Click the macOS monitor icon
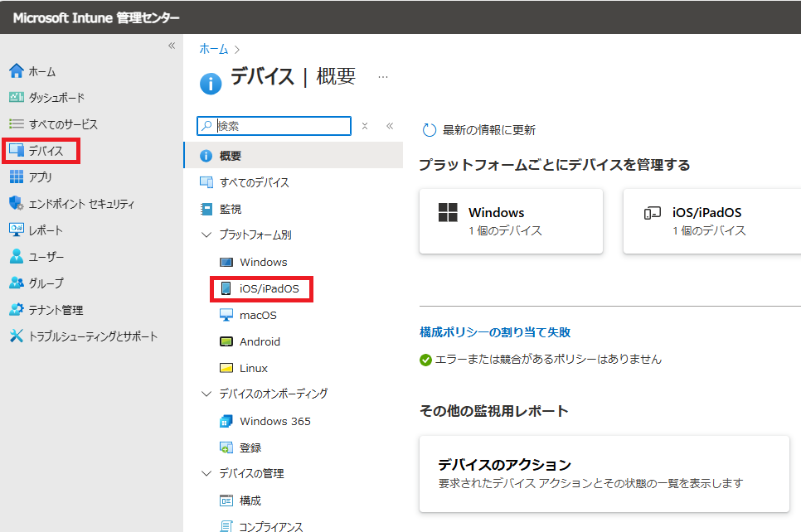The width and height of the screenshot is (801, 532). [226, 315]
